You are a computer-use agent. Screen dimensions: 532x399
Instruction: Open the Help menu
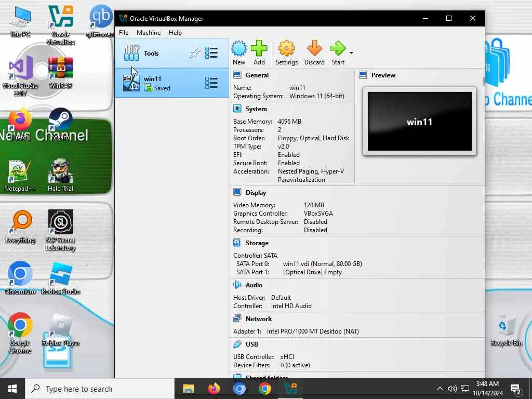[175, 33]
